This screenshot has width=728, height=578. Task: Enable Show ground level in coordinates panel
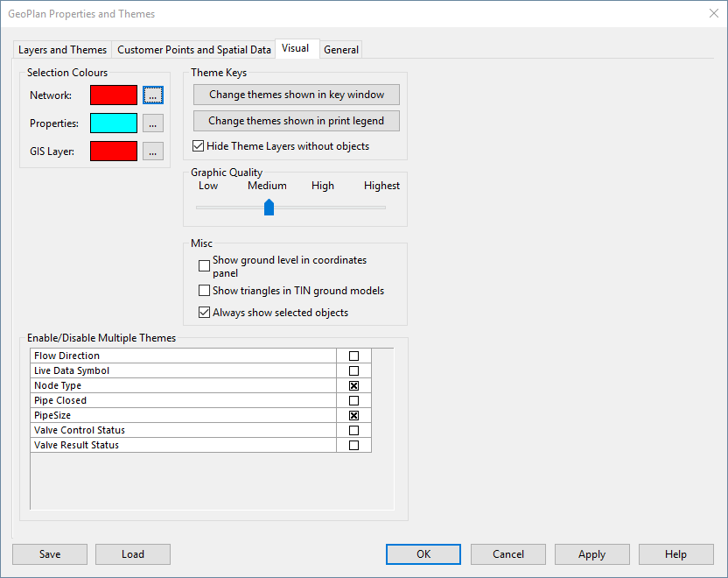(204, 265)
